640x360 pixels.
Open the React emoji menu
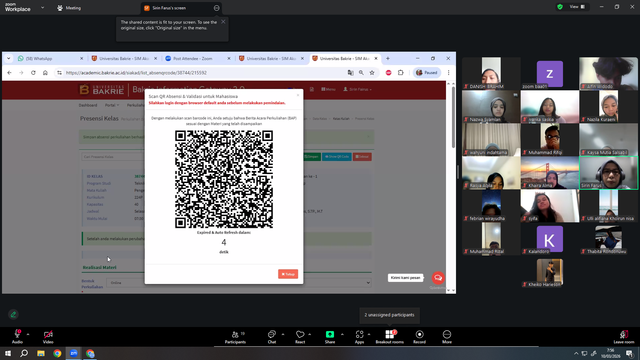point(300,336)
